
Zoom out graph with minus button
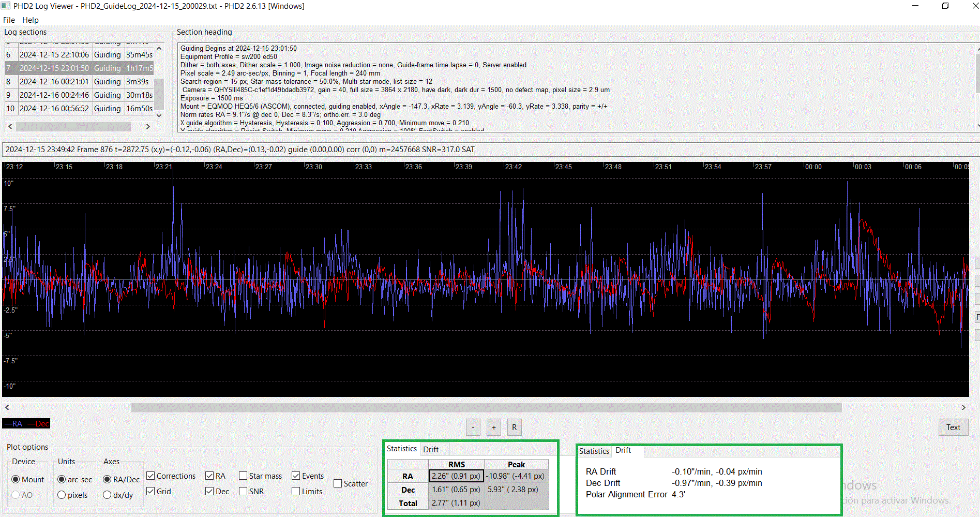coord(473,427)
